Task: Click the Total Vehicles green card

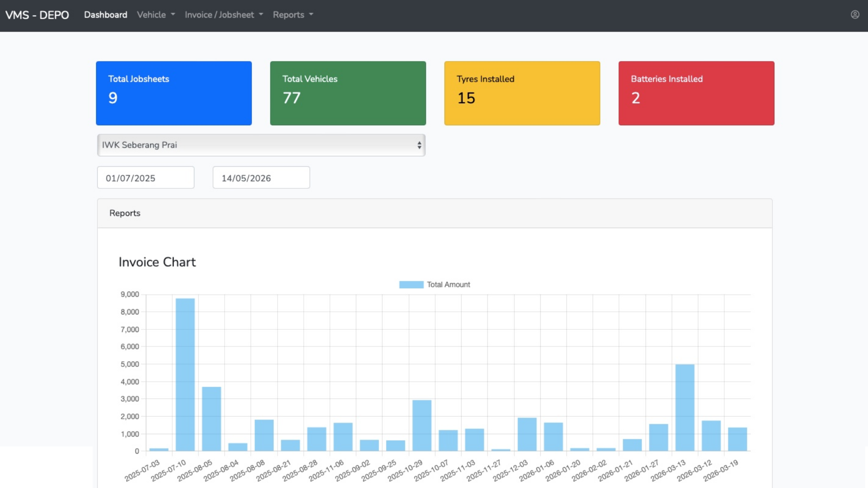Action: coord(348,93)
